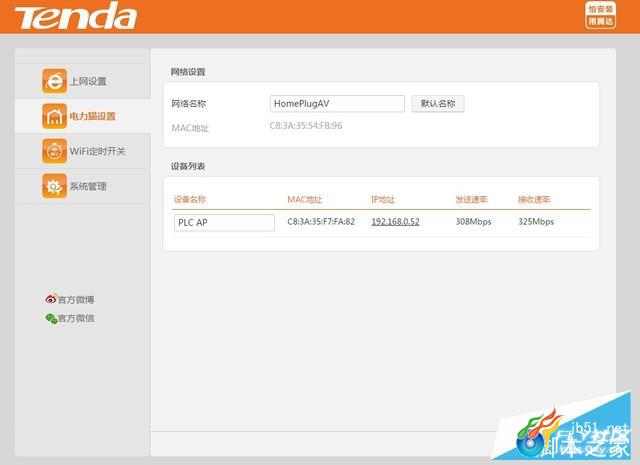Click the WiFi timer switch icon
640x465 pixels.
54,151
